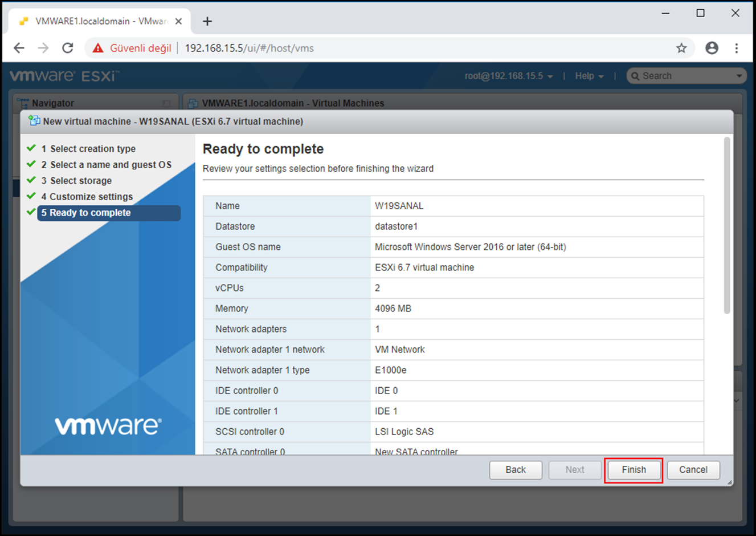Screen dimensions: 756x536
Task: Click the wizard summary scrollbar
Action: [727, 225]
